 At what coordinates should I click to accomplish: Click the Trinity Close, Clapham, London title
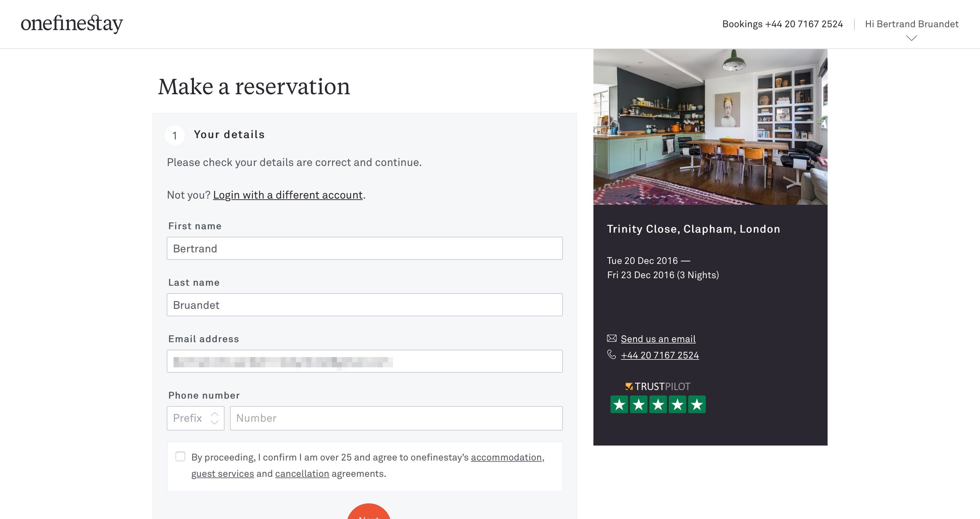(x=693, y=229)
